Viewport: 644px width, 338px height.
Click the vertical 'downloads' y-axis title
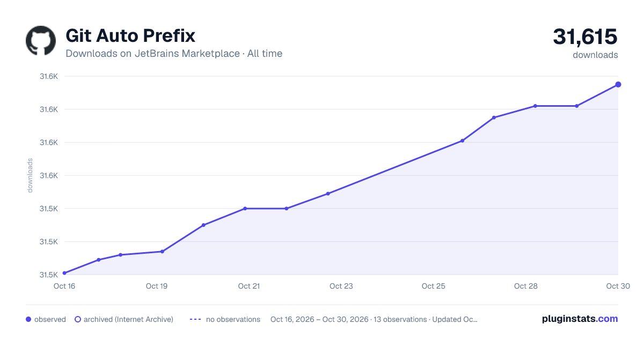30,175
